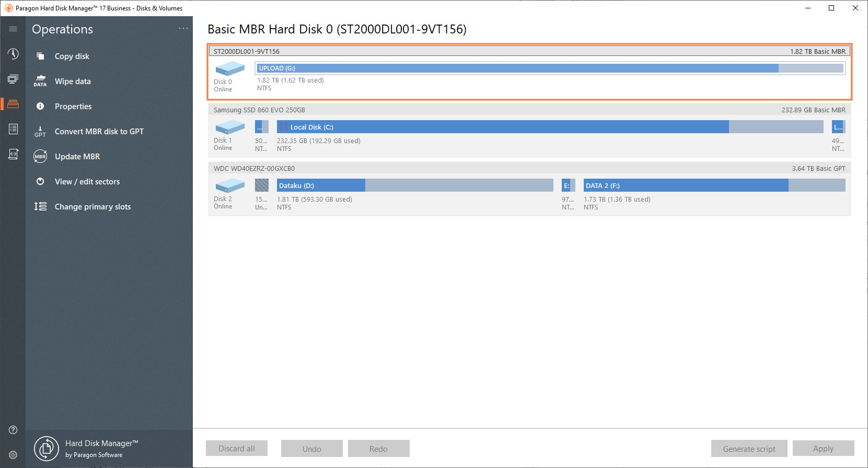Image resolution: width=868 pixels, height=468 pixels.
Task: Click the help question mark icon
Action: click(13, 430)
